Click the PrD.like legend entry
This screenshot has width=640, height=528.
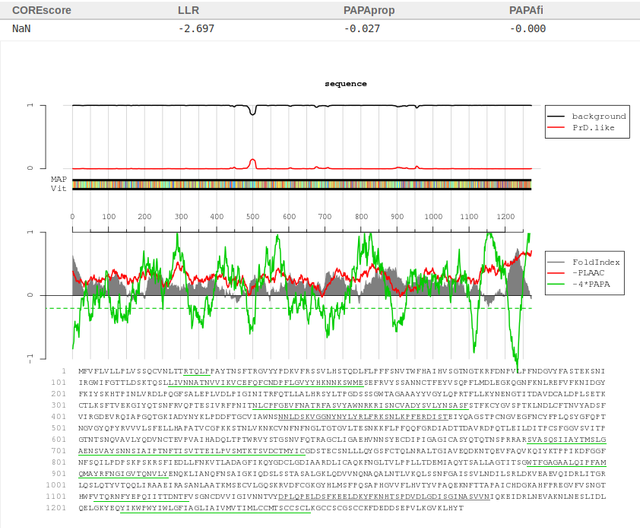(x=582, y=127)
